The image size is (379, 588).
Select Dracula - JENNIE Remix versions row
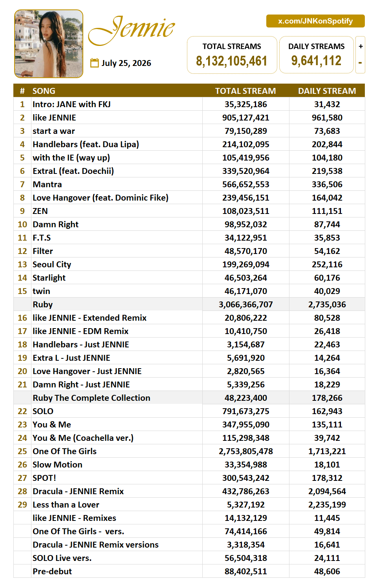[189, 544]
